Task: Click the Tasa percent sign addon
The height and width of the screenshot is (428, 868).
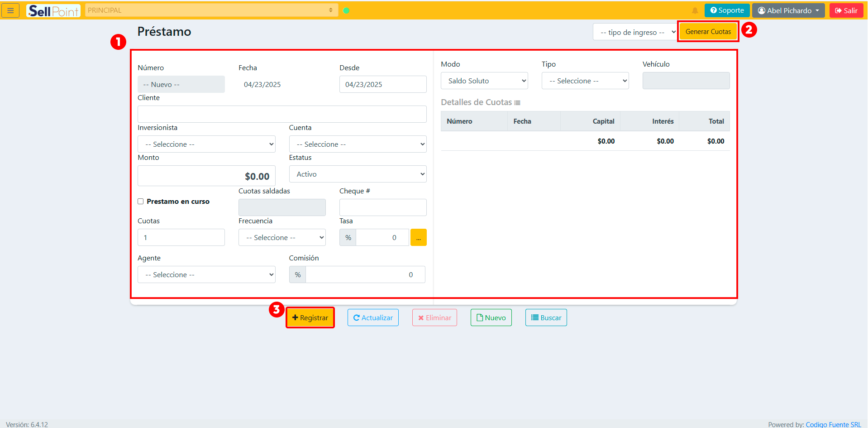Action: pos(348,237)
